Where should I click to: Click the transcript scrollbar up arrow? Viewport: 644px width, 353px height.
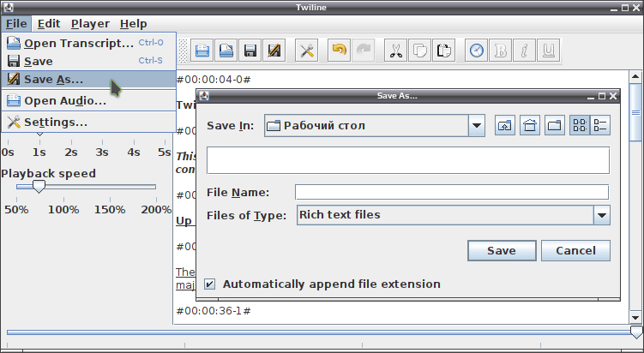(x=635, y=76)
